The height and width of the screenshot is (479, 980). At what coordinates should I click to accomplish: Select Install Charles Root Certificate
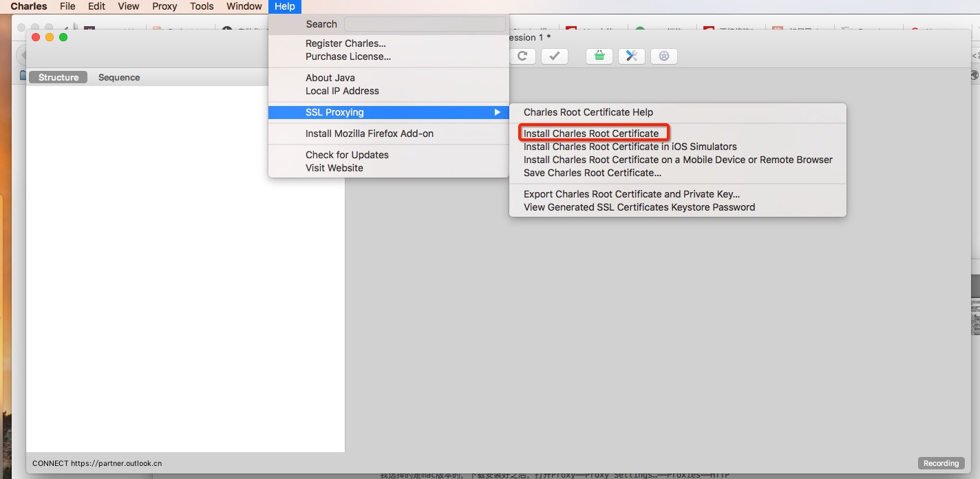(678, 134)
